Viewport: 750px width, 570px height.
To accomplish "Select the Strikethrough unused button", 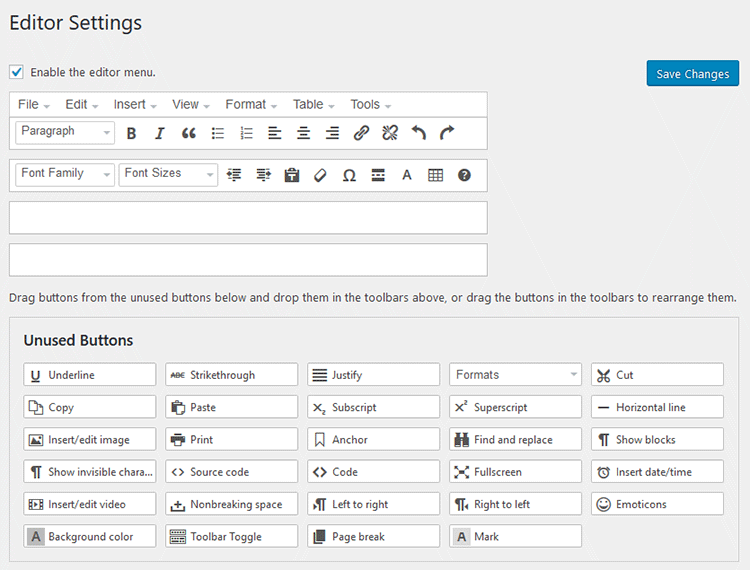I will pyautogui.click(x=232, y=374).
